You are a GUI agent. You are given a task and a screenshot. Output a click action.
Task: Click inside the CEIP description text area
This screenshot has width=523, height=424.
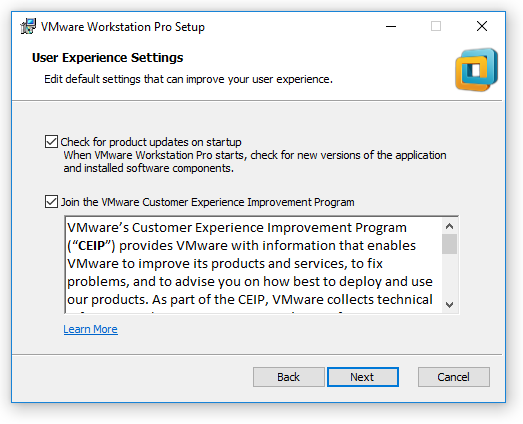[253, 265]
